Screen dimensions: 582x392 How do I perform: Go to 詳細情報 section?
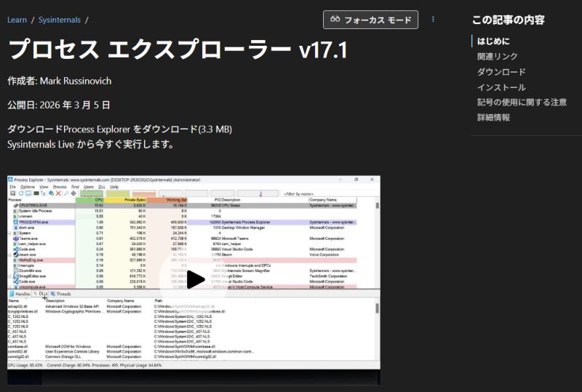click(493, 118)
